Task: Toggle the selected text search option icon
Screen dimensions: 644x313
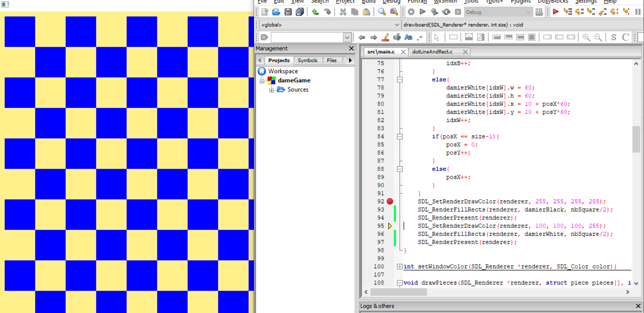Action: [x=397, y=37]
